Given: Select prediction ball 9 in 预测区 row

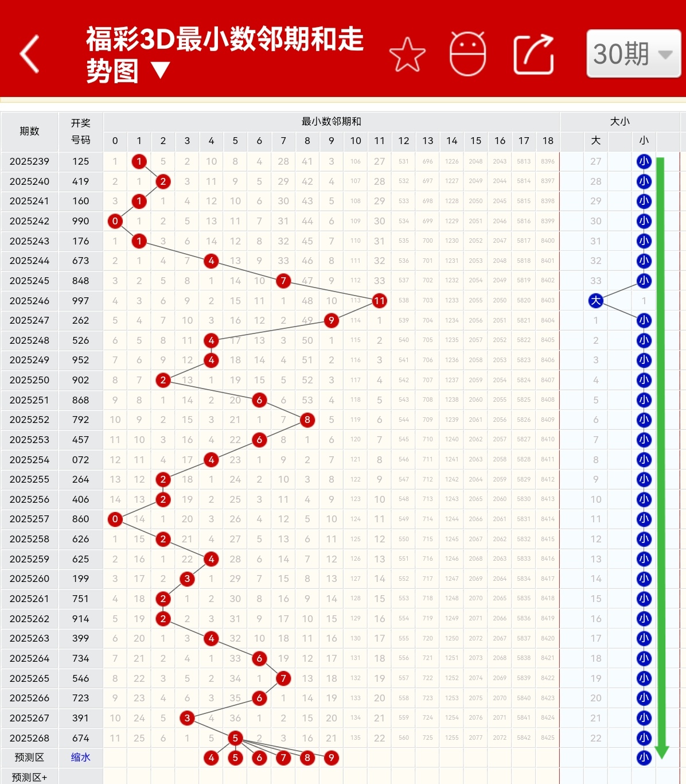Looking at the screenshot, I should coord(332,758).
